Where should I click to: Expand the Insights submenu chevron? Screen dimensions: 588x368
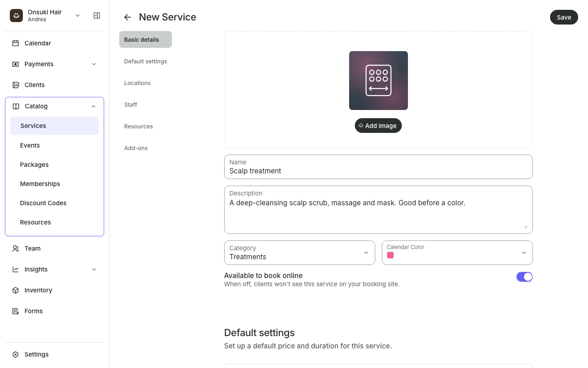point(94,269)
